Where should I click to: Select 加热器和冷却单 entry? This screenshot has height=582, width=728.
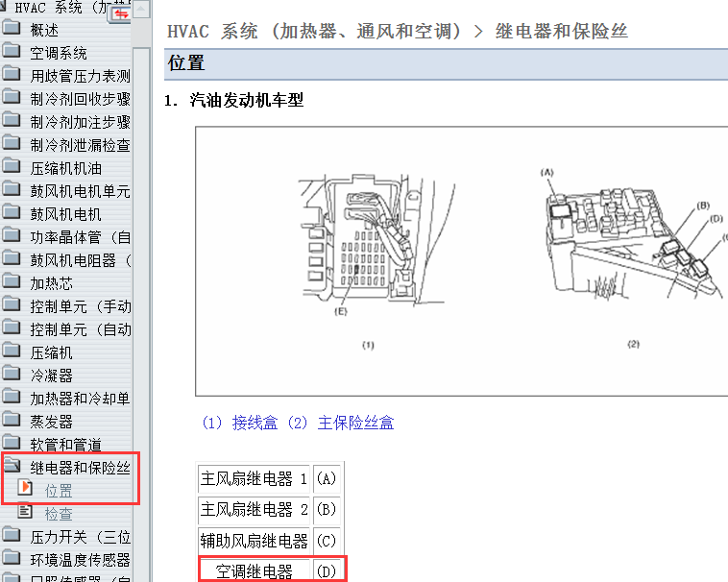(x=80, y=399)
